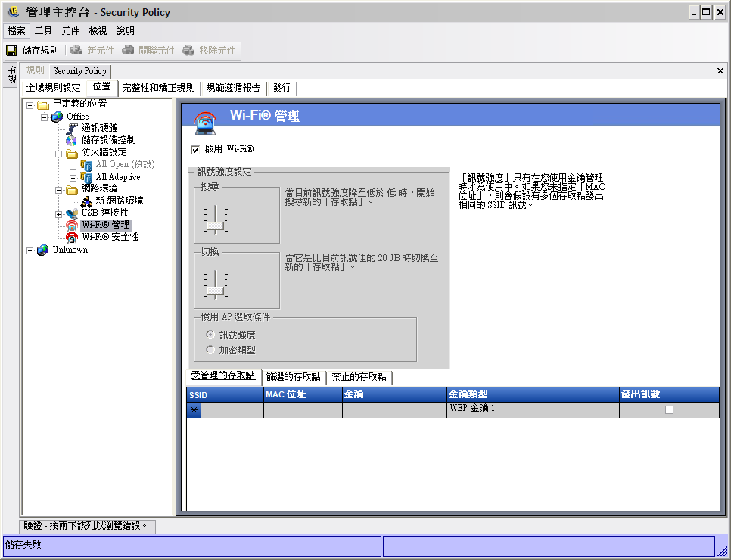Switch to the 發行 tab

[282, 88]
